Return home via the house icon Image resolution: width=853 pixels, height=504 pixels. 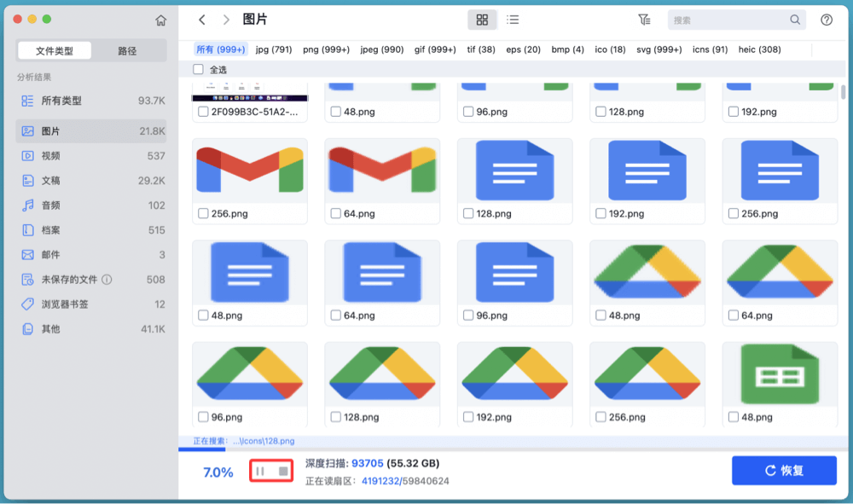tap(160, 18)
